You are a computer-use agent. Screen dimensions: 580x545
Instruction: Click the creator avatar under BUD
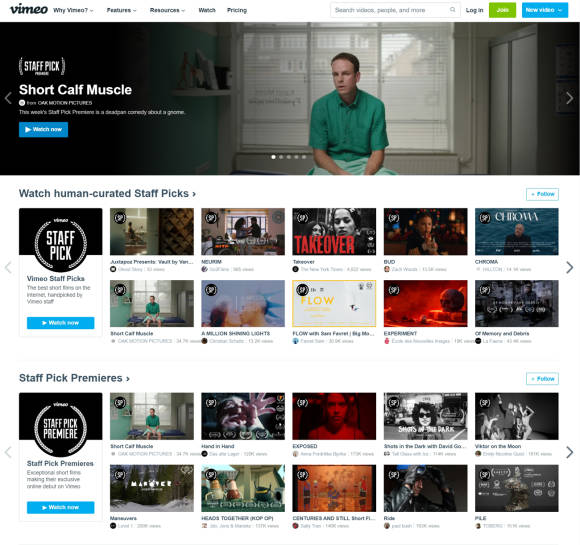click(x=387, y=269)
